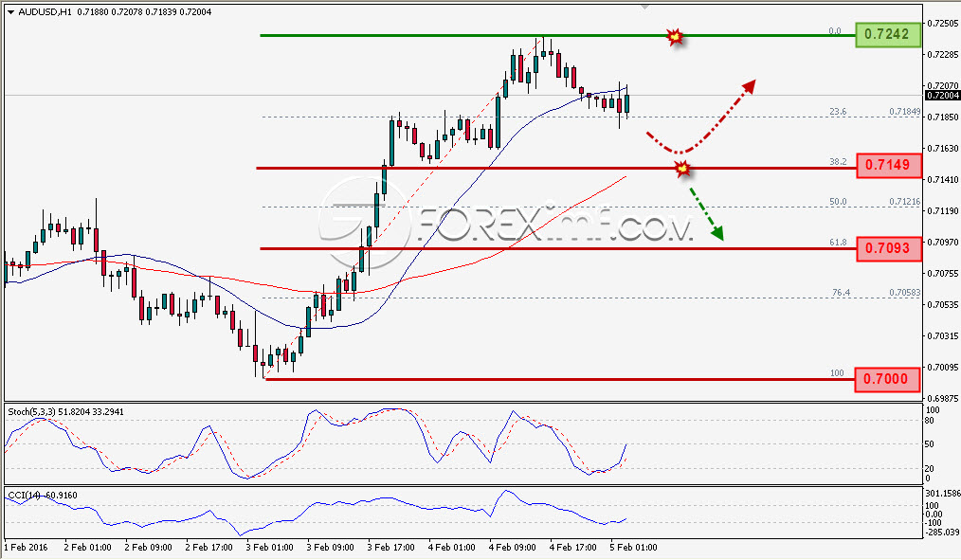961x560 pixels.
Task: Click the 0.71849 Fibonacci price value
Action: 905,112
